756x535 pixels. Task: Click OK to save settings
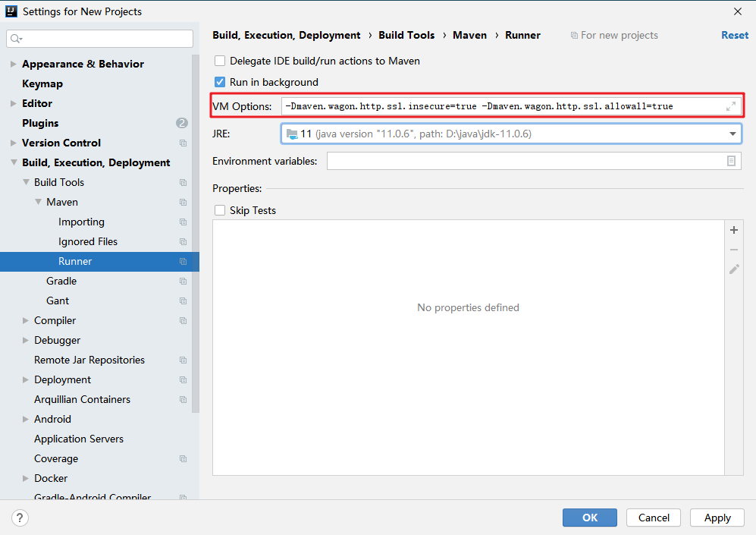(589, 518)
